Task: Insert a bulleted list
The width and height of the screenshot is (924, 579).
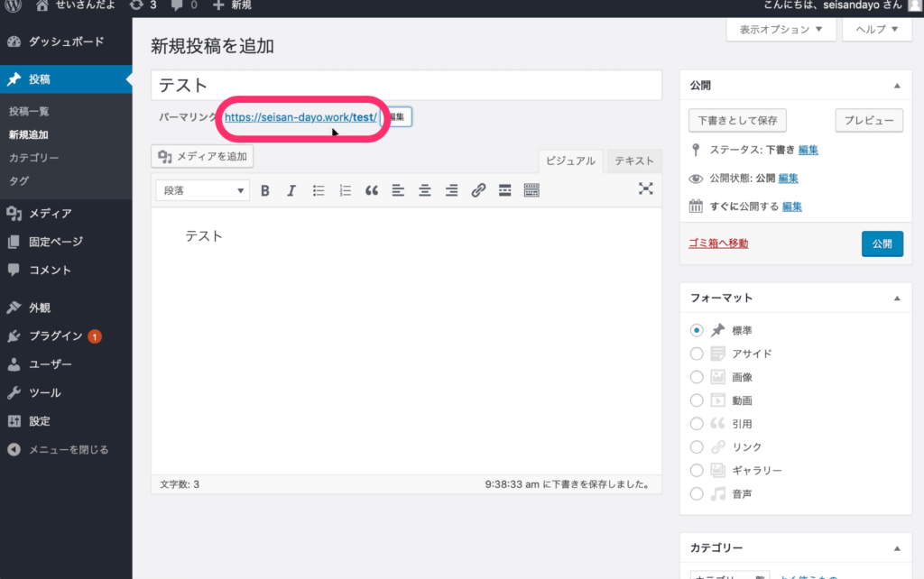Action: [x=319, y=190]
